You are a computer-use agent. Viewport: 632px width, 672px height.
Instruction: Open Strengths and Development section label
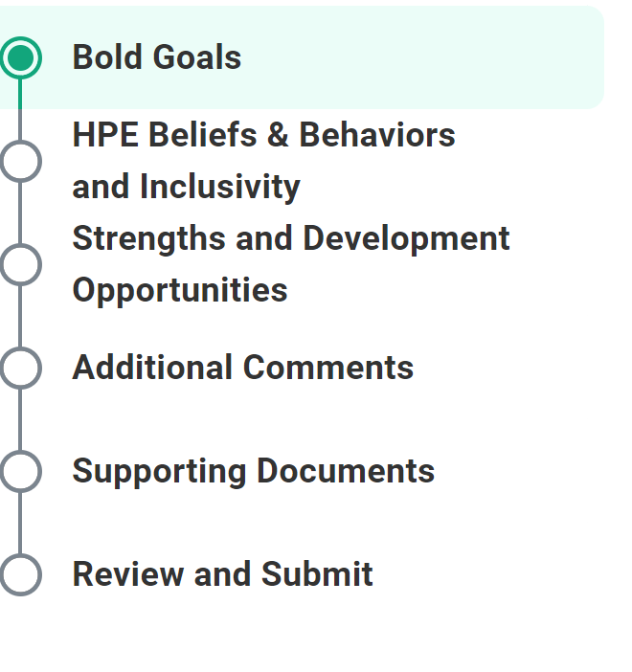pos(290,238)
